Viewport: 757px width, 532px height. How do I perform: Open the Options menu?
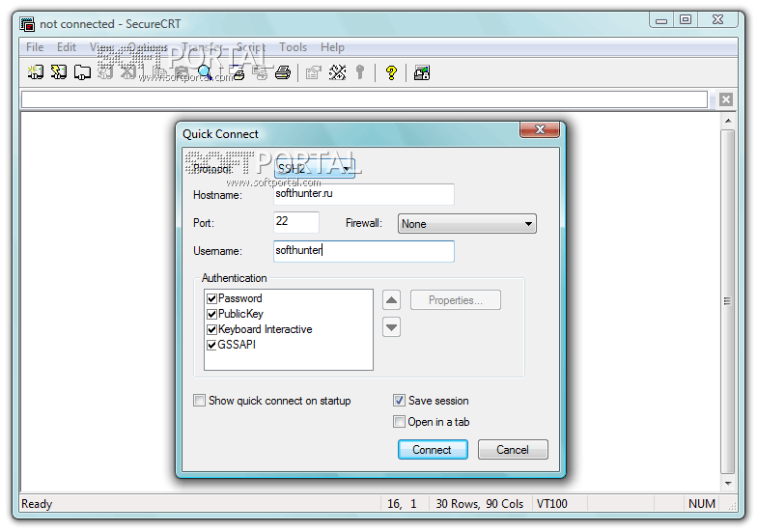(x=148, y=47)
